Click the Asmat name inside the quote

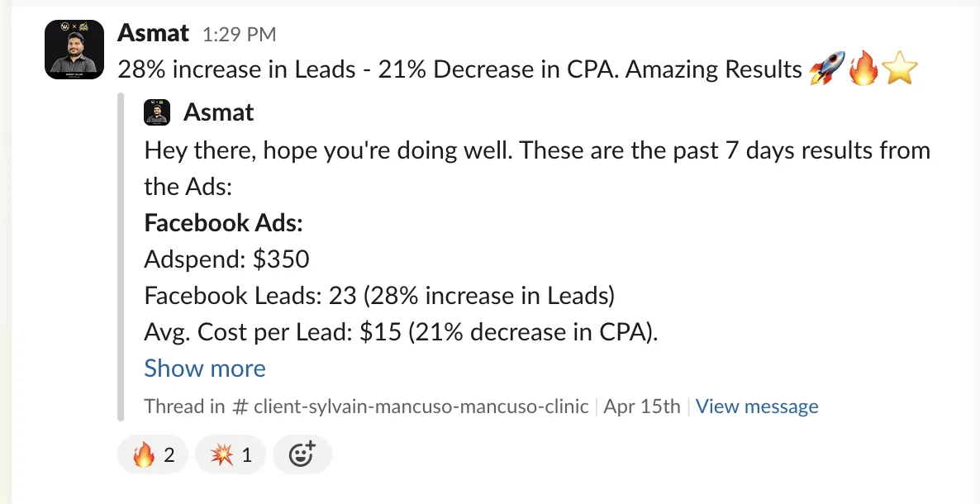219,112
